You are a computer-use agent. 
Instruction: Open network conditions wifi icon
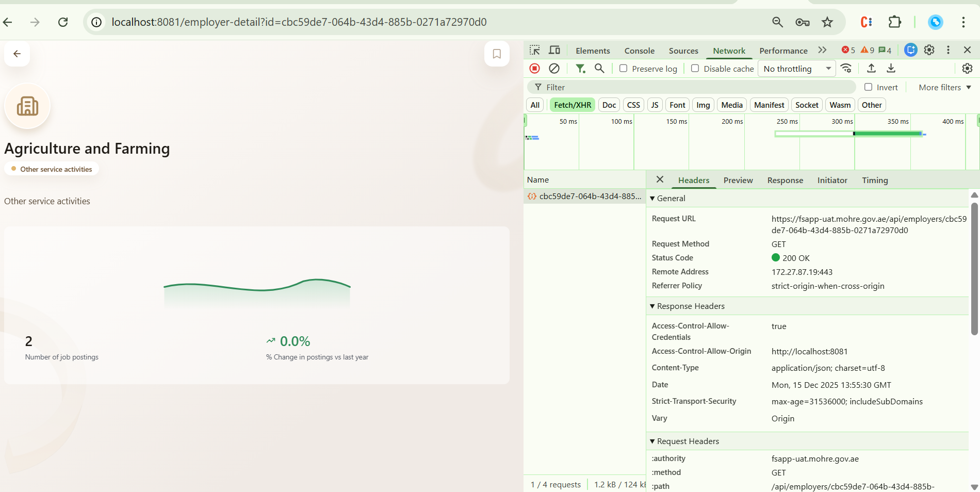pos(846,68)
